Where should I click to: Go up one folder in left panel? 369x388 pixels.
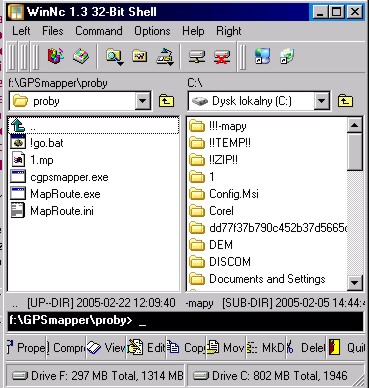166,101
